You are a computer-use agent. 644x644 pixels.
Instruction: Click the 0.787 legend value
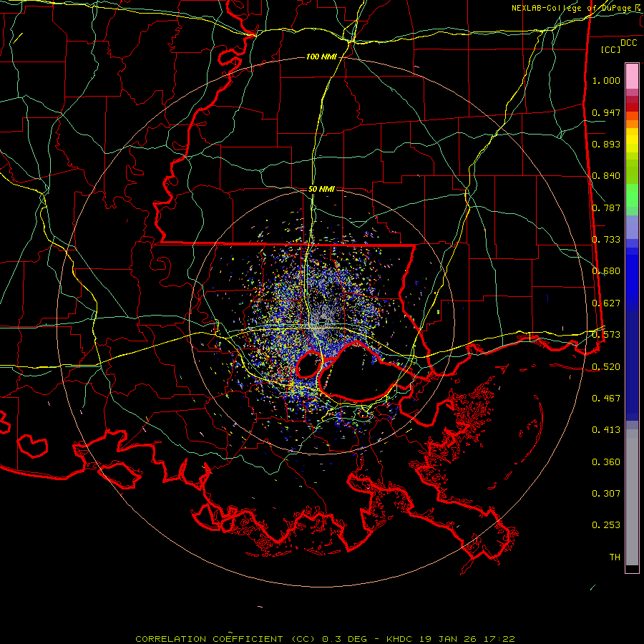click(606, 208)
